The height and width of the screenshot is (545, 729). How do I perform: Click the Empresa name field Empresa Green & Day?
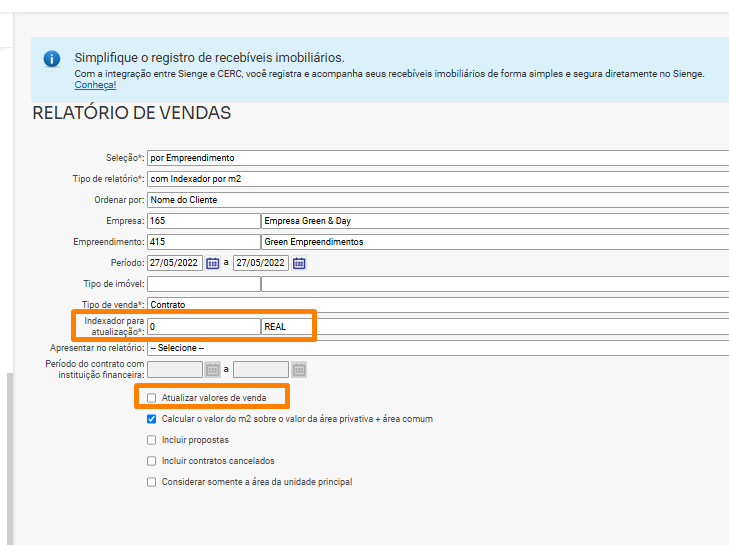click(495, 221)
